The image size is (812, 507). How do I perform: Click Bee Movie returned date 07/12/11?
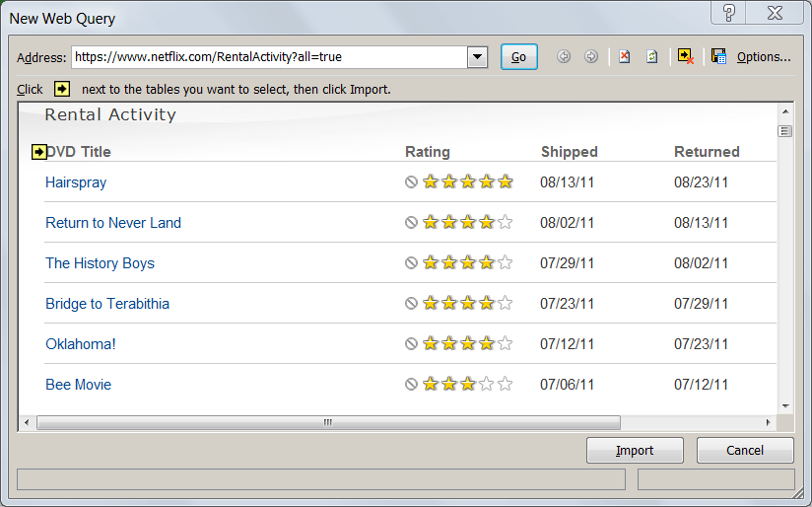coord(701,385)
